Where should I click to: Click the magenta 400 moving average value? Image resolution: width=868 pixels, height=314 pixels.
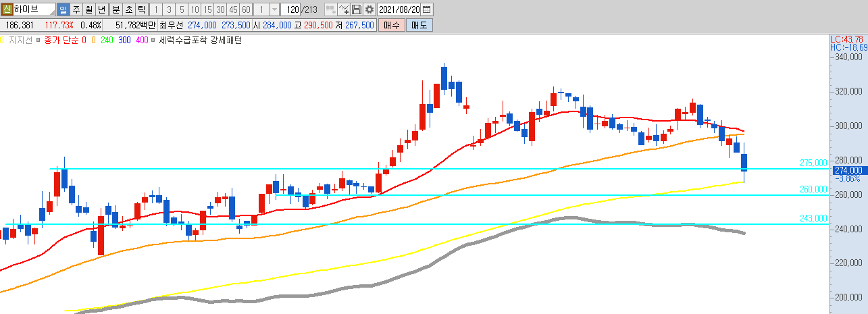point(142,41)
